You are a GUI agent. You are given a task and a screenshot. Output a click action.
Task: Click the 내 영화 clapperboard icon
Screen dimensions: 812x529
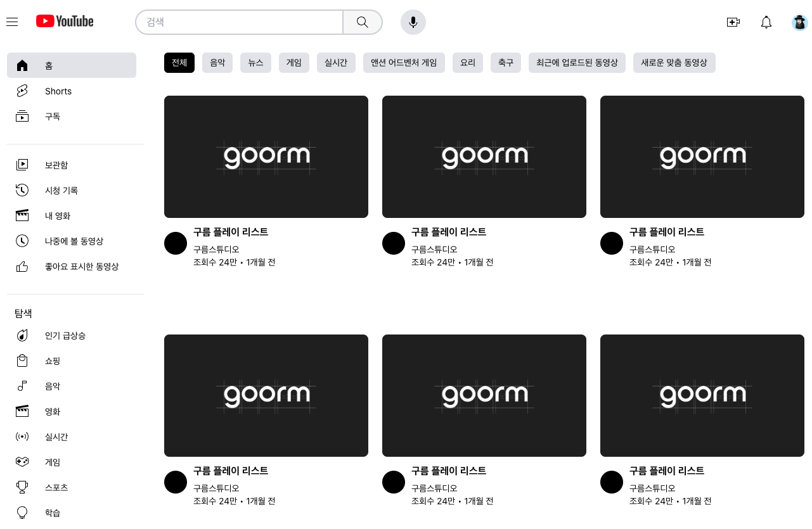click(x=22, y=215)
